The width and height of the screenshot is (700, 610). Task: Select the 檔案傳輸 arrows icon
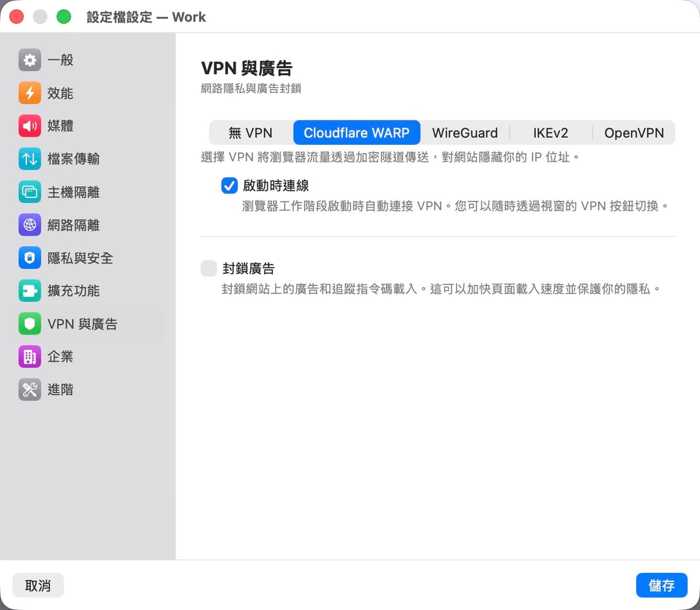tap(30, 159)
